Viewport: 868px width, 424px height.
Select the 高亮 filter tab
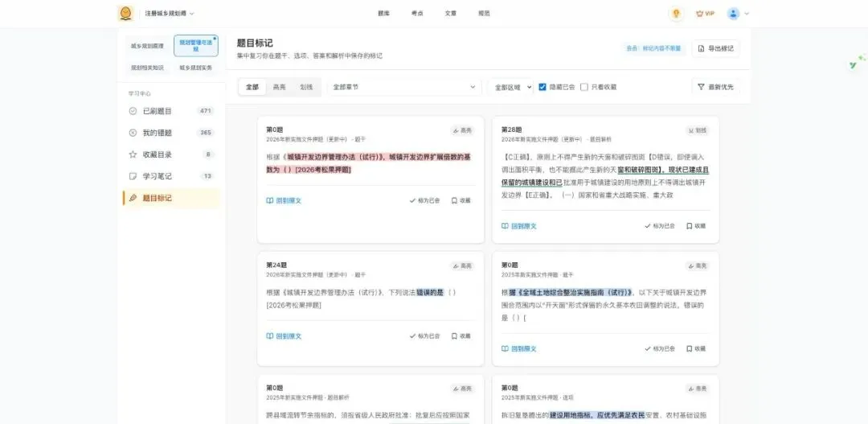[x=280, y=87]
